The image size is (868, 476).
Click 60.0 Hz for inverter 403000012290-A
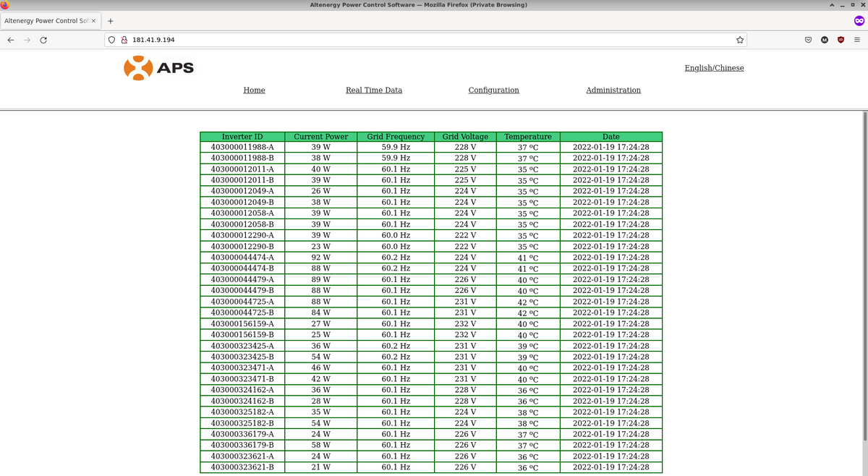(x=396, y=235)
